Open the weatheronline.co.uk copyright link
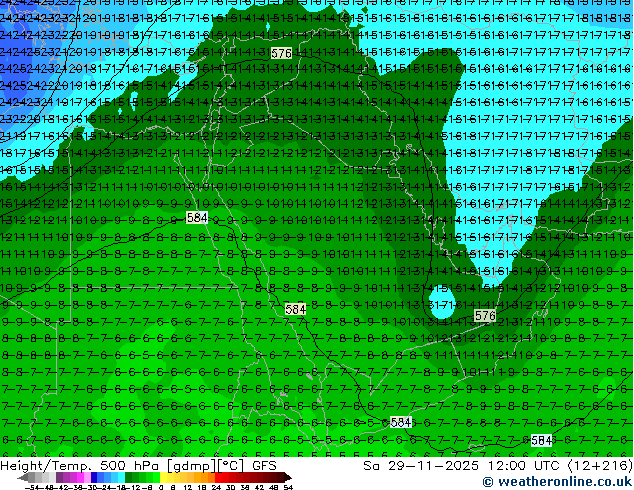 coord(556,482)
